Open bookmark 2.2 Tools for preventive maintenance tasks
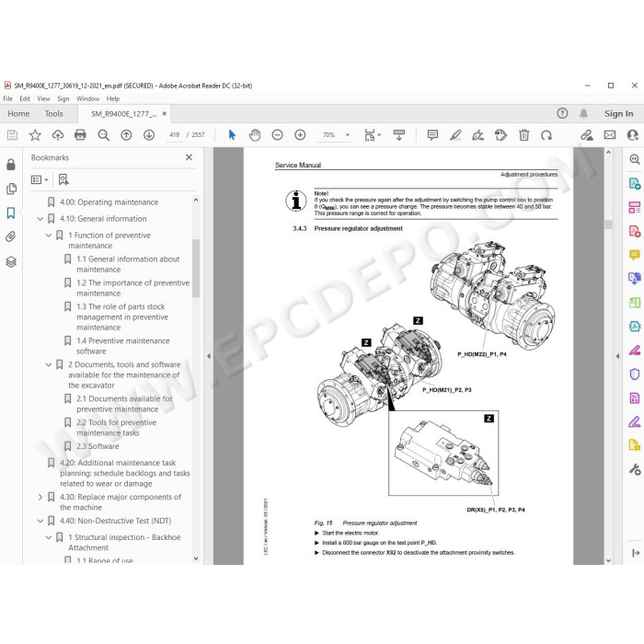The image size is (644, 644). [x=116, y=428]
